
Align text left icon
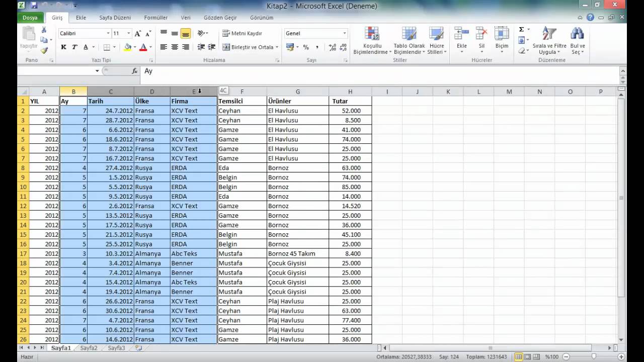[164, 47]
